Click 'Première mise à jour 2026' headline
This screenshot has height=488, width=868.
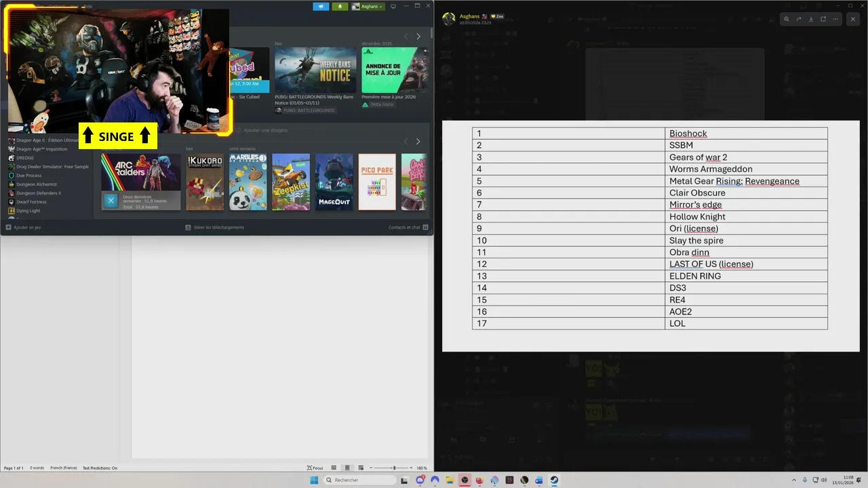click(x=389, y=97)
